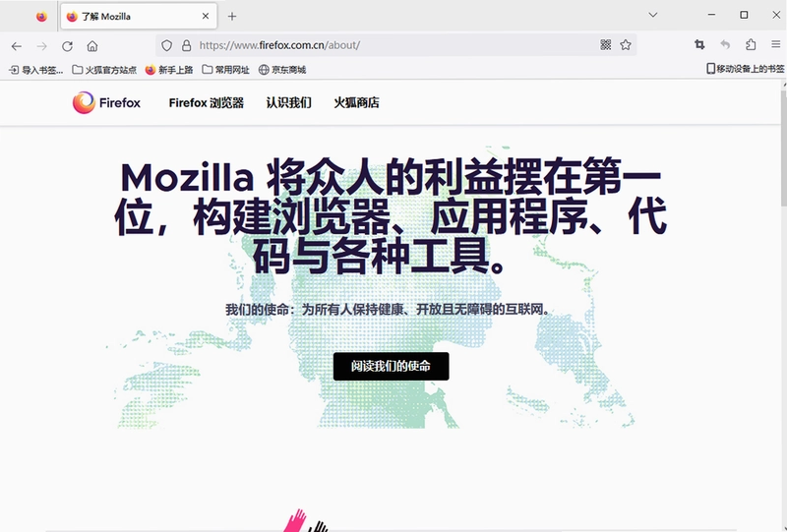Take a screenshot with crop icon

(x=699, y=44)
